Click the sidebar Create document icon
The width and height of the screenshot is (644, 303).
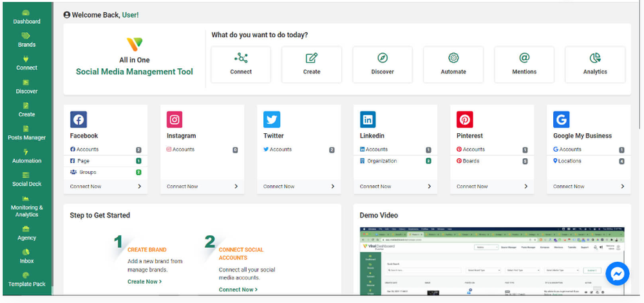click(x=26, y=106)
